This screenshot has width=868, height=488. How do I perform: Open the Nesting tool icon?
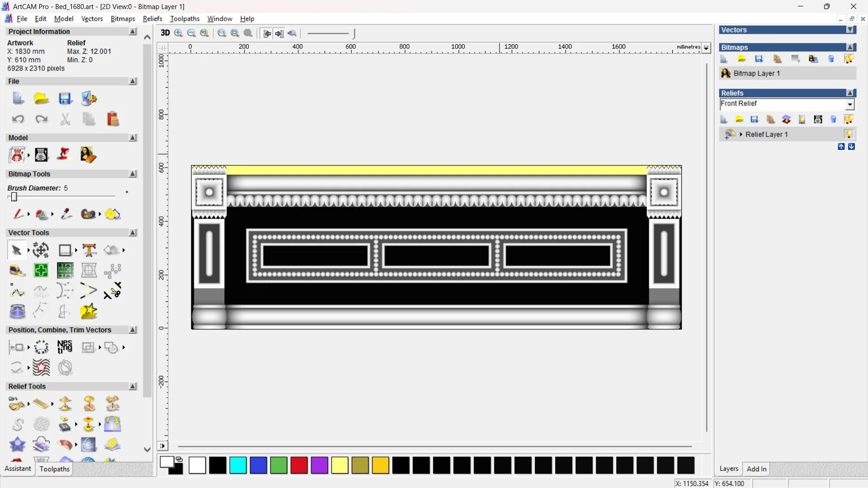[65, 347]
